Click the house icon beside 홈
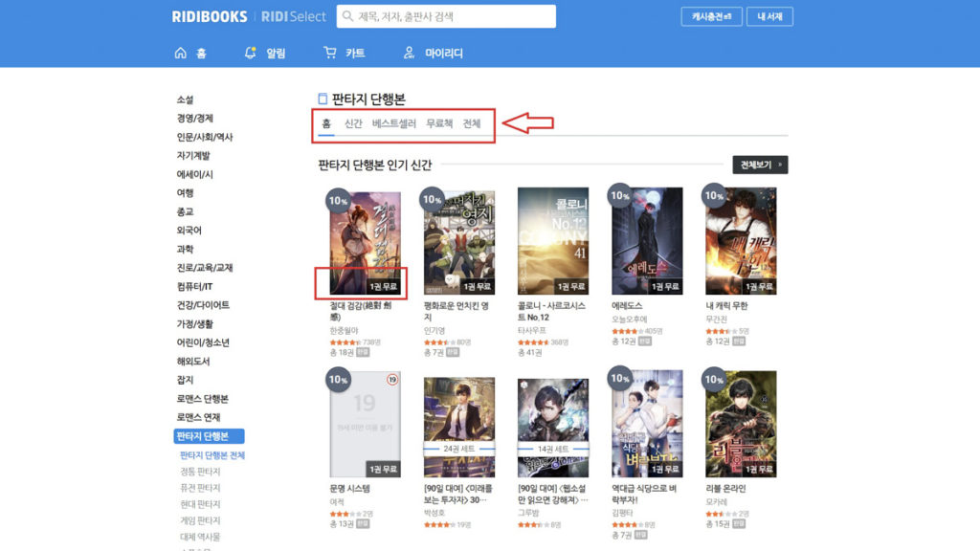980x551 pixels. (181, 54)
